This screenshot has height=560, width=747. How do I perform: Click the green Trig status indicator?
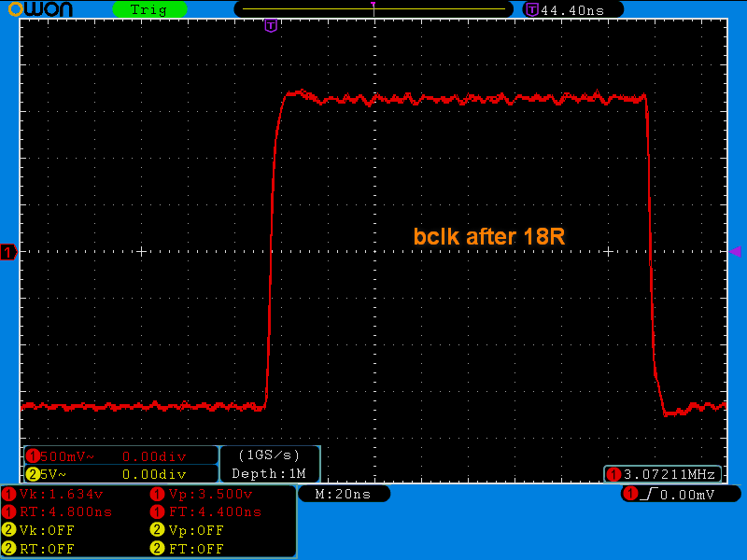[x=149, y=9]
